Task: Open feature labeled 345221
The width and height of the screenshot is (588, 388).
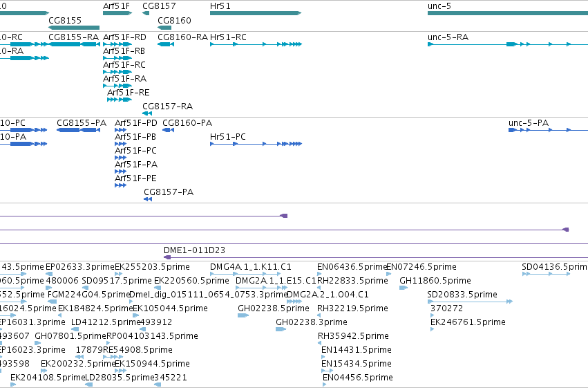Action: pos(171,378)
